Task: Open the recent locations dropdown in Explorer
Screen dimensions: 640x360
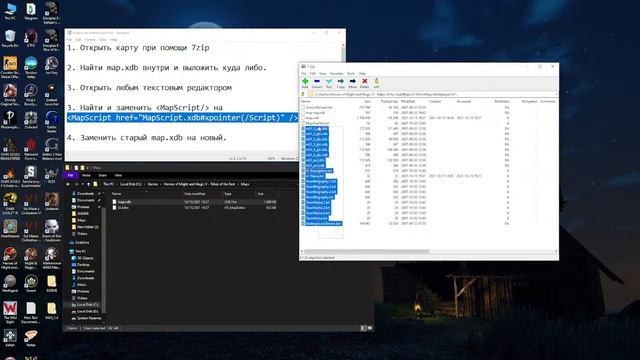Action: pyautogui.click(x=83, y=184)
